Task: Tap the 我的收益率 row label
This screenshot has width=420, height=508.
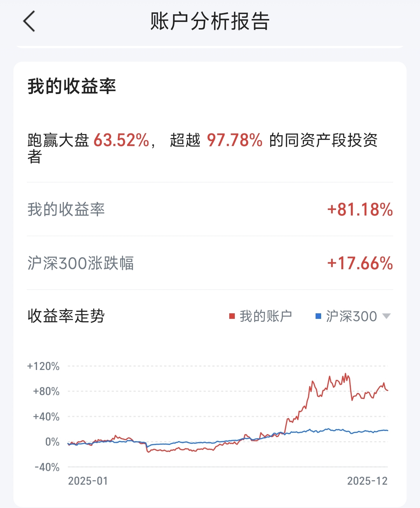Action: (66, 209)
